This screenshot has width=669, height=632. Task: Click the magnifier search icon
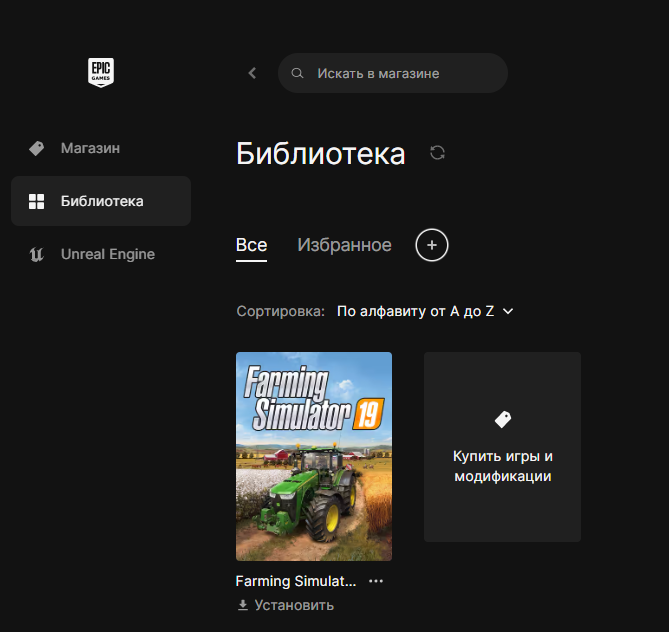(x=297, y=73)
